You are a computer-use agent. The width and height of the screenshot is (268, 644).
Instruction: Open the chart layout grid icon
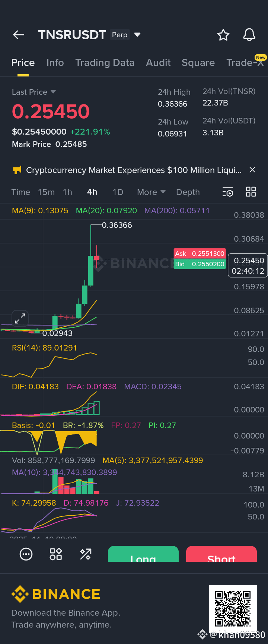pos(251,192)
